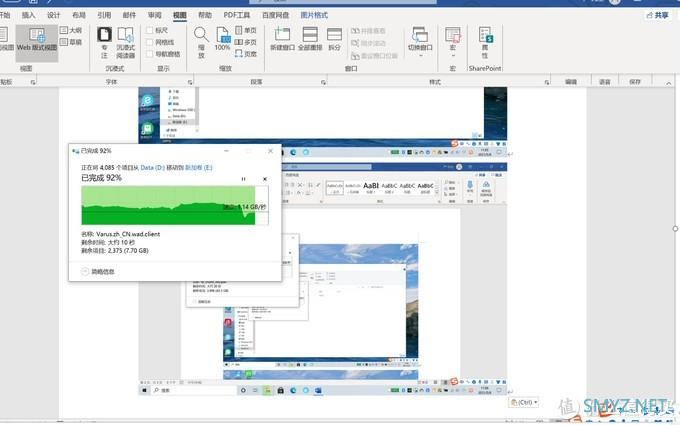Click the Start button in the pasted taskbar
680x425 pixels.
point(144,390)
